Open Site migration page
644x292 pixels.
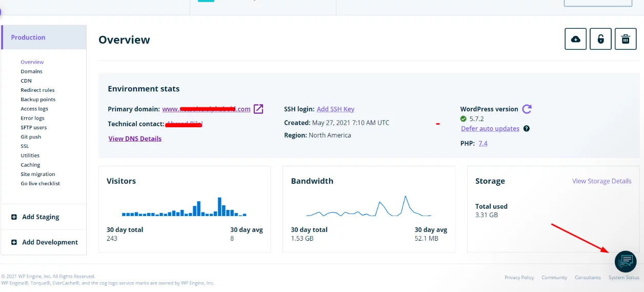(38, 174)
